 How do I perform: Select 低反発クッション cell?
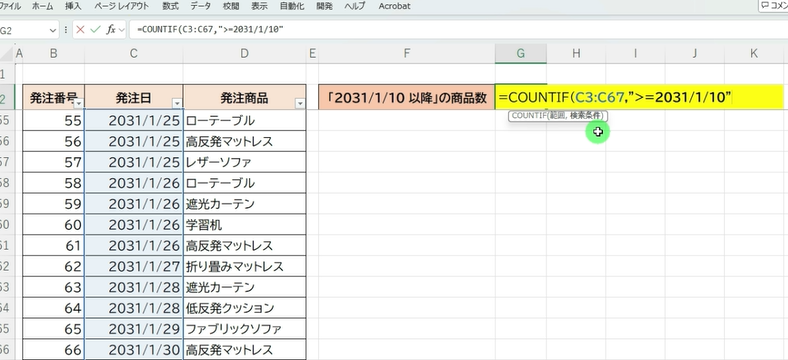point(245,308)
